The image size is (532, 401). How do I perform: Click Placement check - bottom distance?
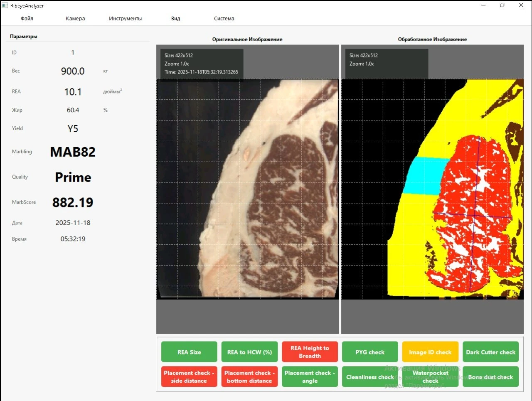pos(249,377)
